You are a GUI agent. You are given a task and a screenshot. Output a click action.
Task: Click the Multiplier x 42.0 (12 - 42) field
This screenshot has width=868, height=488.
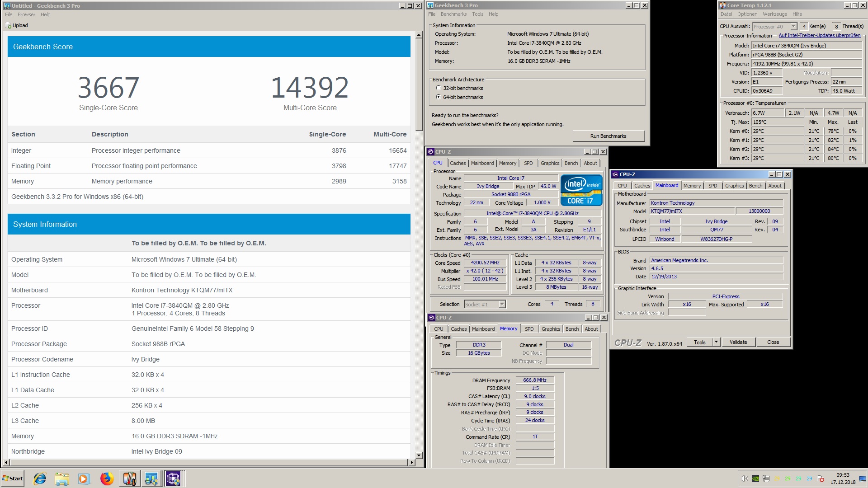pyautogui.click(x=485, y=271)
